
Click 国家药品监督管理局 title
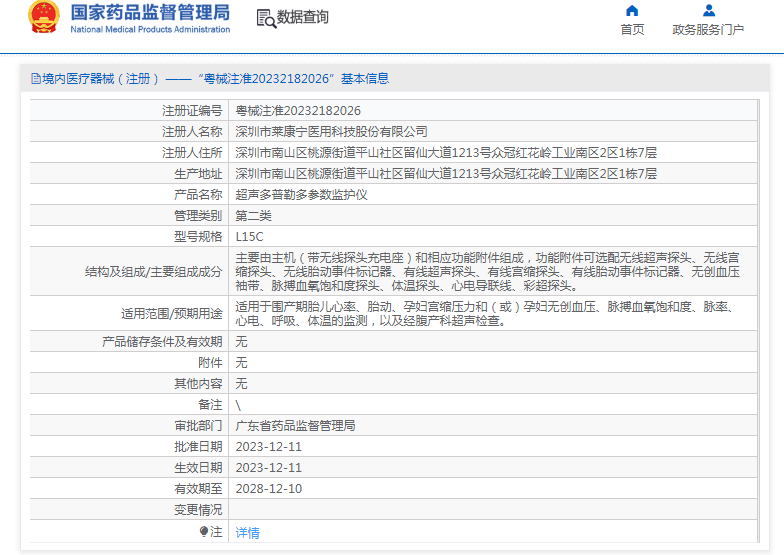(150, 12)
